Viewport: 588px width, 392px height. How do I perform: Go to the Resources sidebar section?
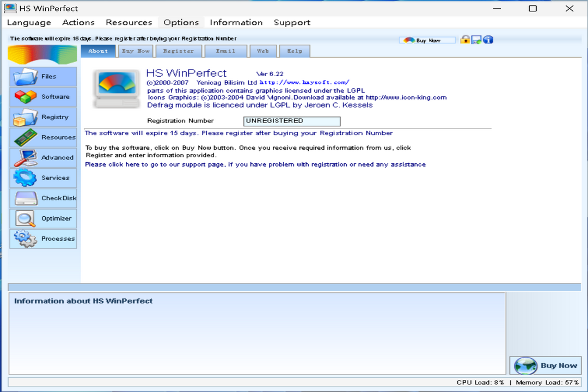tap(43, 137)
